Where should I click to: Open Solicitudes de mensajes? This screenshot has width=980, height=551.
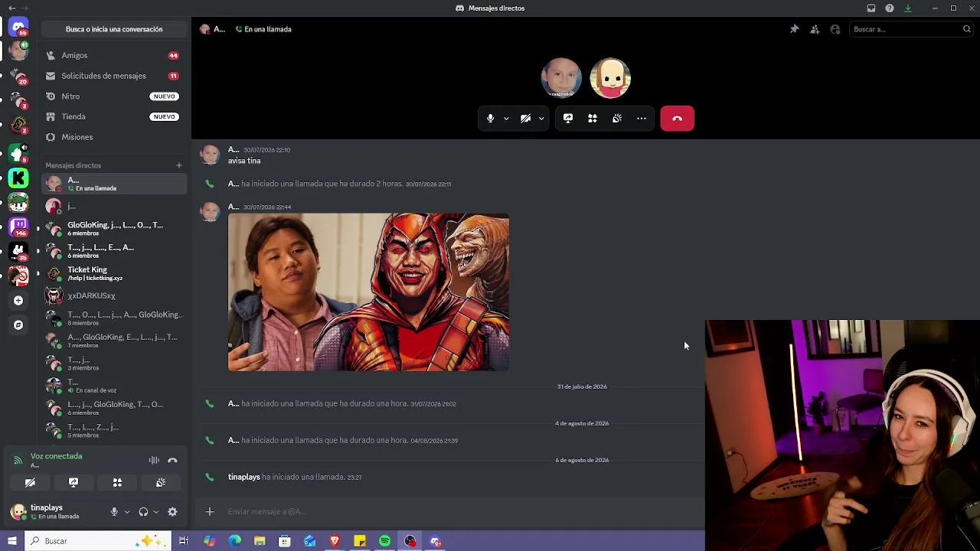coord(114,76)
